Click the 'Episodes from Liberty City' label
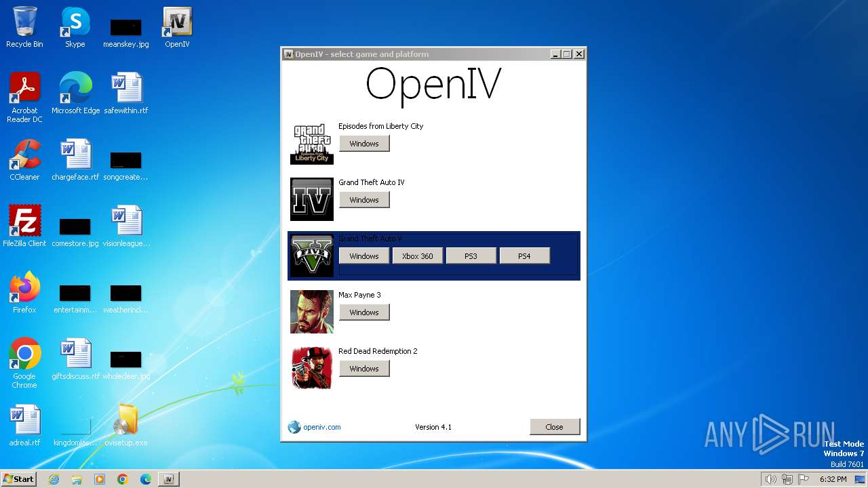868x488 pixels. tap(380, 126)
